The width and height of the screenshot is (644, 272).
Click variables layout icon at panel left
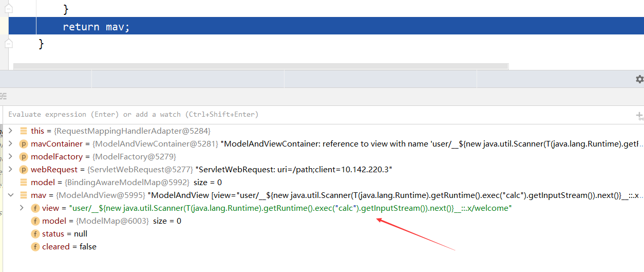[3, 96]
